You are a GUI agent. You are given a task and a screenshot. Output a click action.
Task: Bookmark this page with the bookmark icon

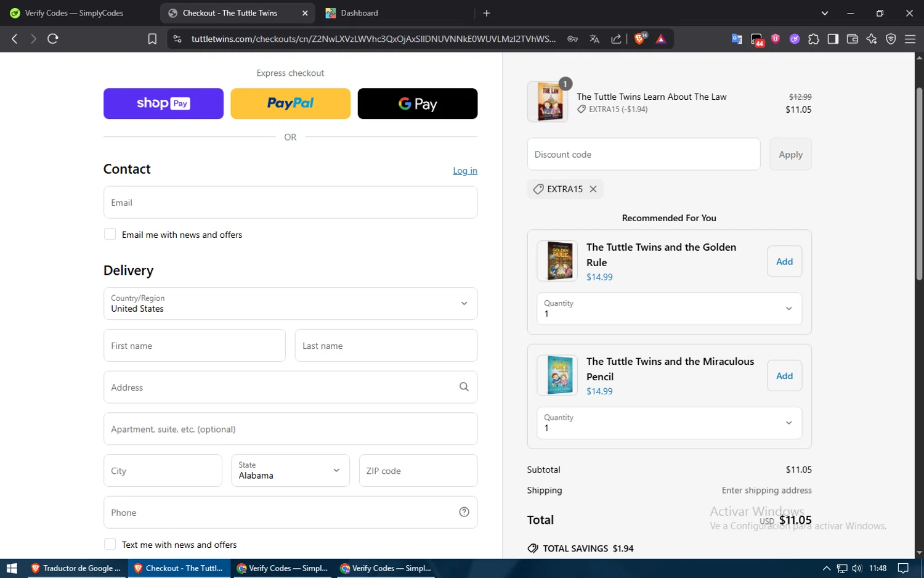point(152,39)
